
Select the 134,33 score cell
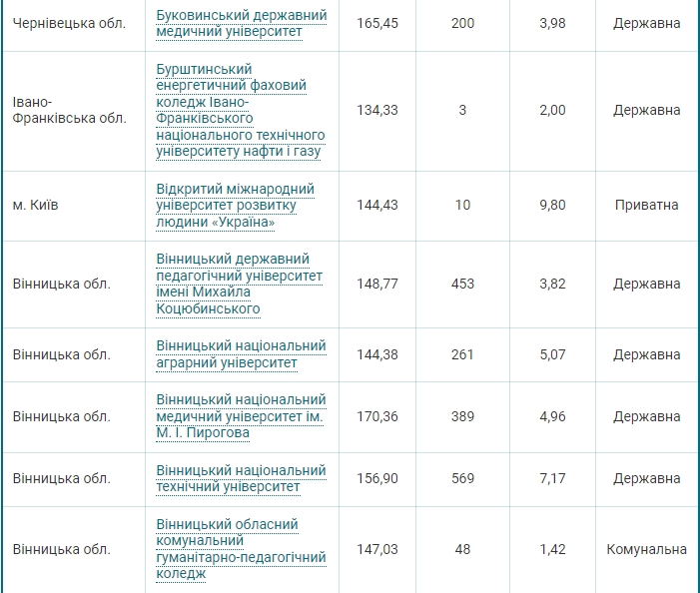point(377,110)
